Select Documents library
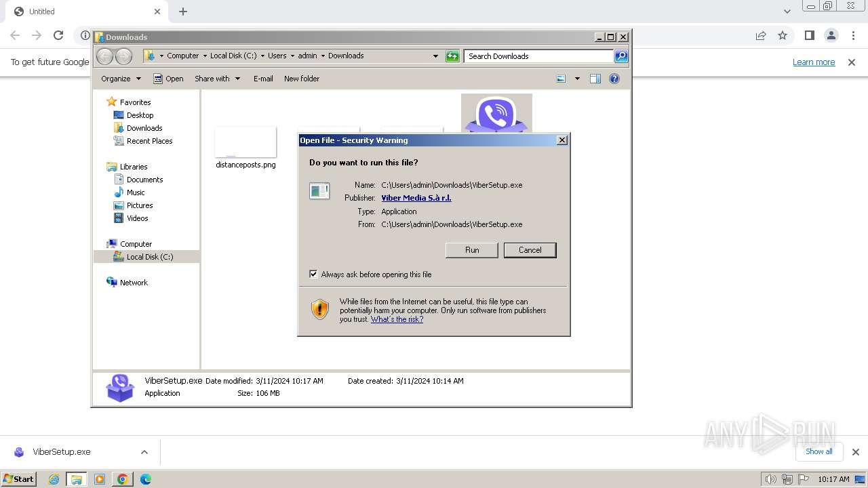This screenshot has height=488, width=868. coord(144,180)
